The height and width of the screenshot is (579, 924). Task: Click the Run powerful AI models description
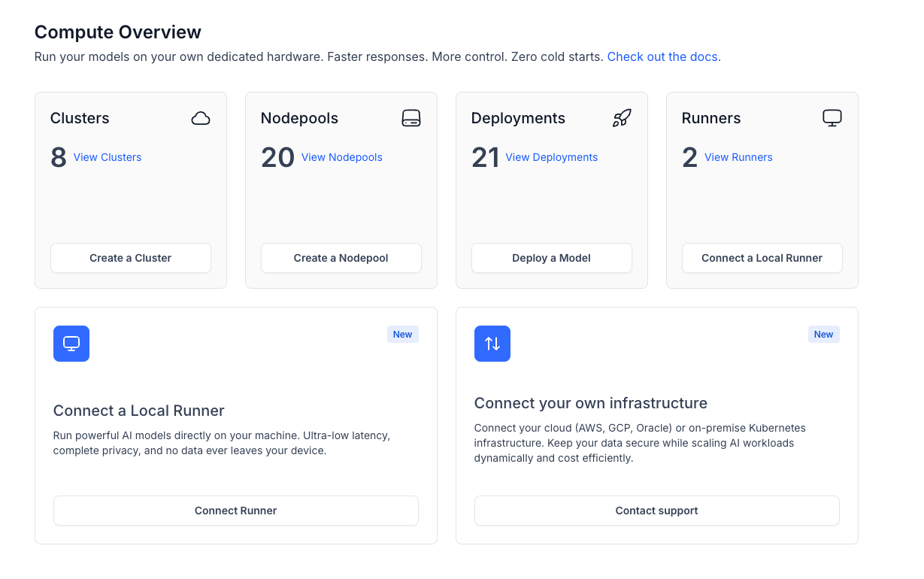point(222,443)
